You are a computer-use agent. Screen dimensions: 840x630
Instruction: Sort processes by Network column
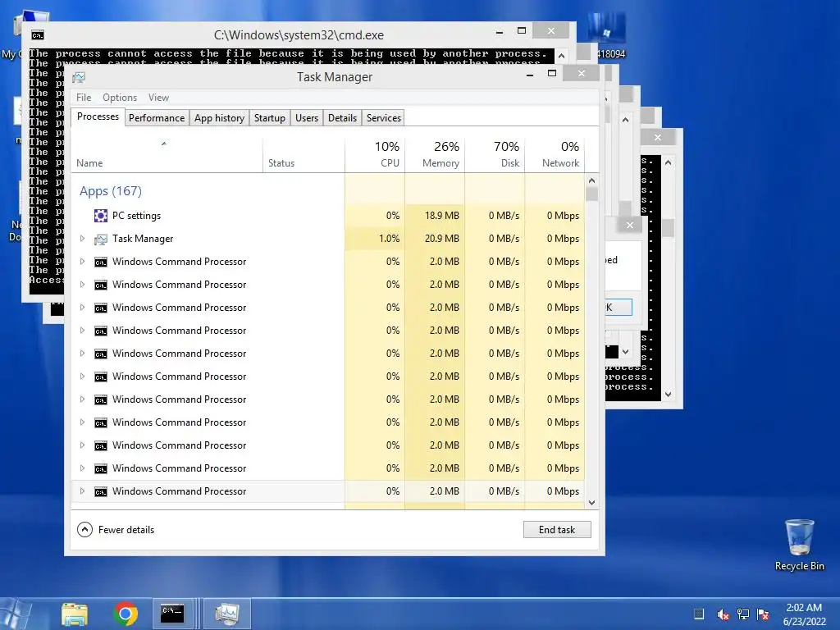[x=555, y=155]
